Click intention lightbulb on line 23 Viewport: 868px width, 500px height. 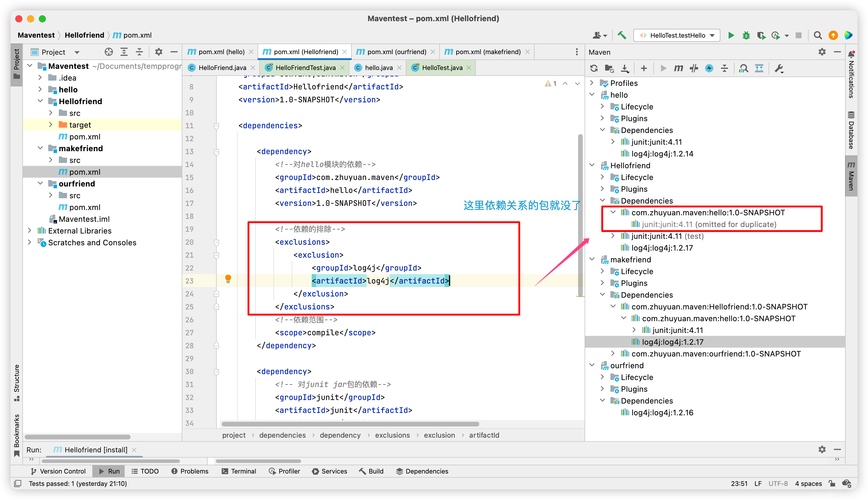[x=228, y=279]
